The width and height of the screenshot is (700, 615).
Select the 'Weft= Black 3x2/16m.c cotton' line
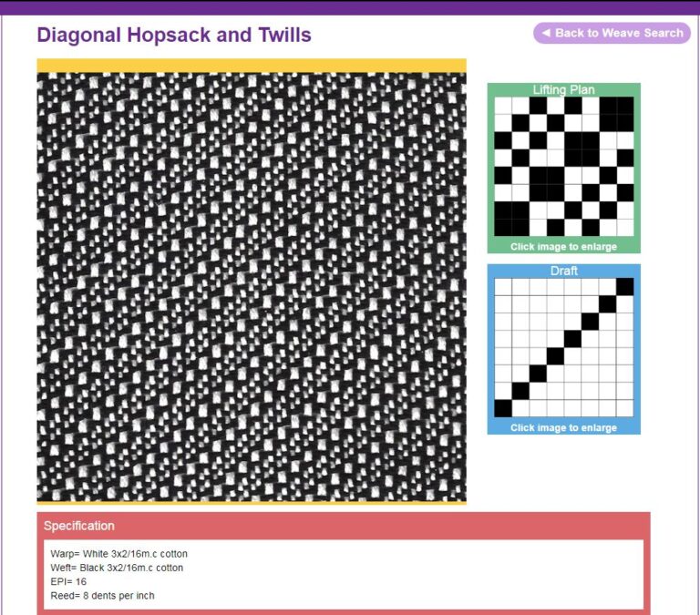[117, 568]
